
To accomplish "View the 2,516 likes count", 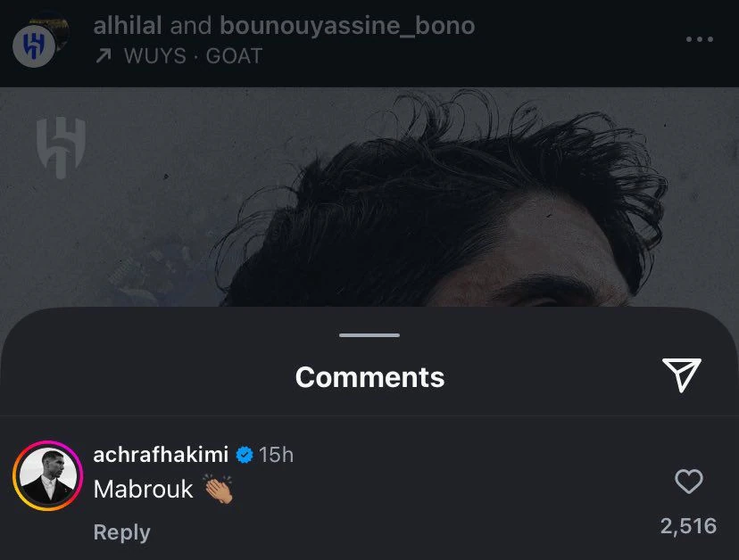I will (688, 526).
